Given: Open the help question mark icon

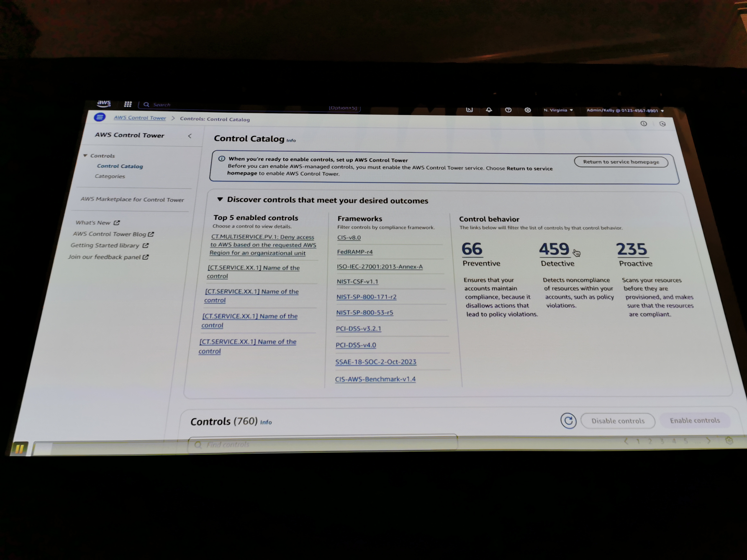Looking at the screenshot, I should tap(508, 110).
